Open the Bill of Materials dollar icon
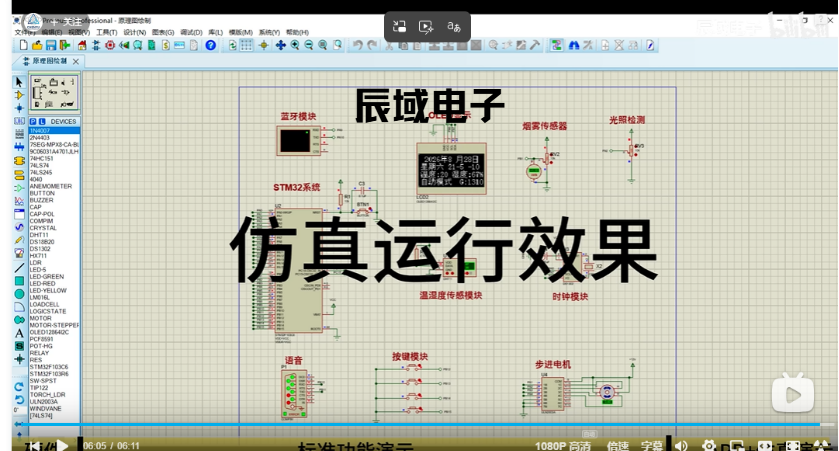 165,45
